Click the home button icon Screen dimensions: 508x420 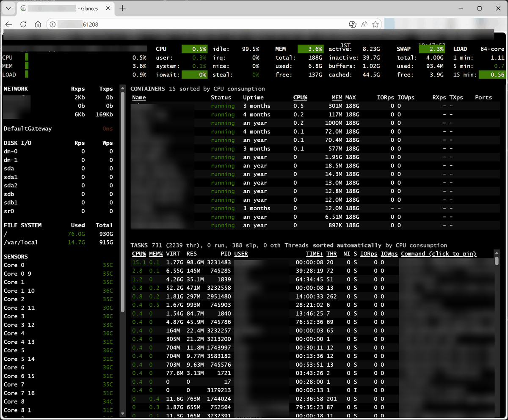[38, 25]
